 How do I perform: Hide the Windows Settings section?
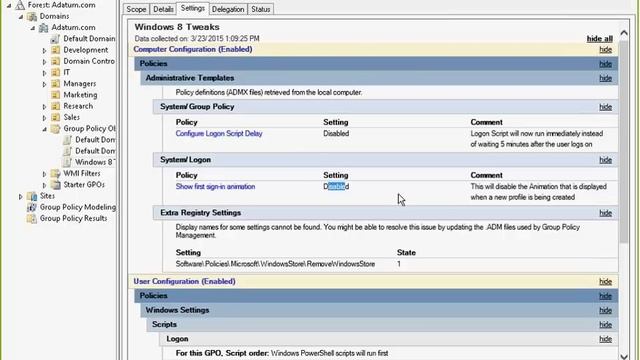pyautogui.click(x=605, y=310)
